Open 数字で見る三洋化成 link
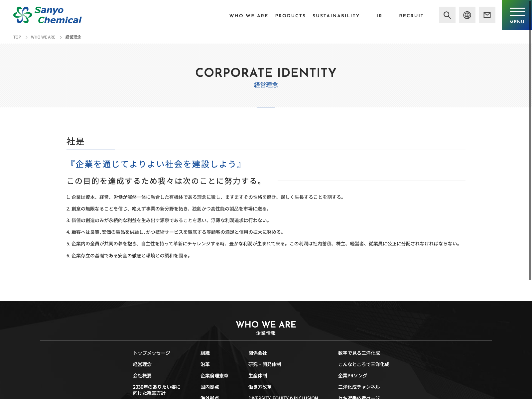This screenshot has width=532, height=399. coord(359,353)
